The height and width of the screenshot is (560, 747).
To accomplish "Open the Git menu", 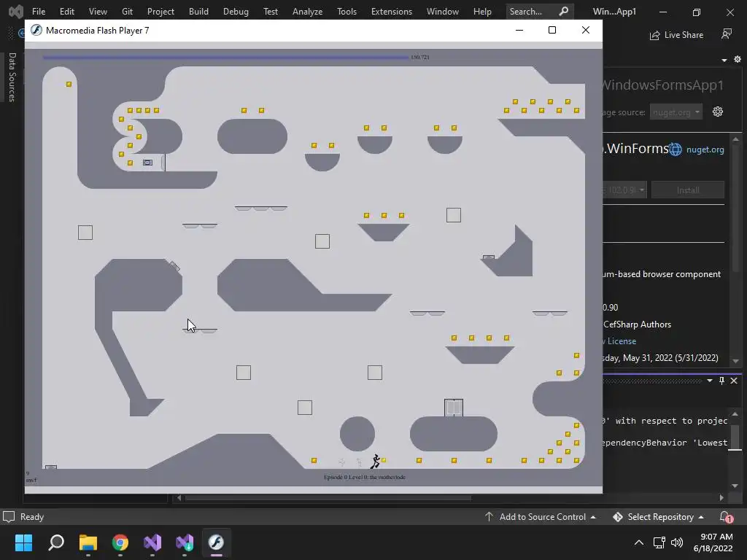I will pyautogui.click(x=127, y=12).
